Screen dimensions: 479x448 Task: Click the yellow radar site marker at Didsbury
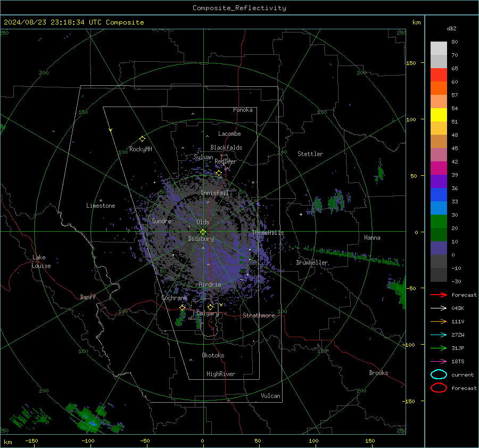[203, 232]
